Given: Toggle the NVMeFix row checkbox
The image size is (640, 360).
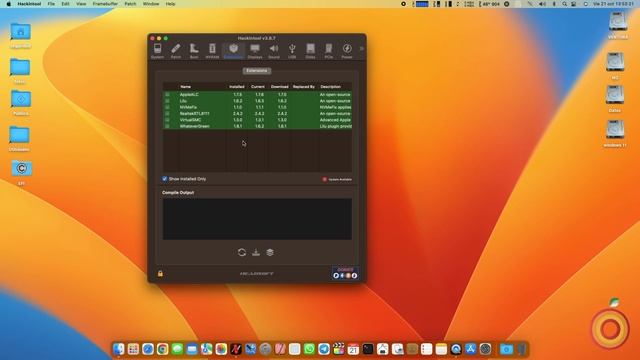Looking at the screenshot, I should click(167, 107).
